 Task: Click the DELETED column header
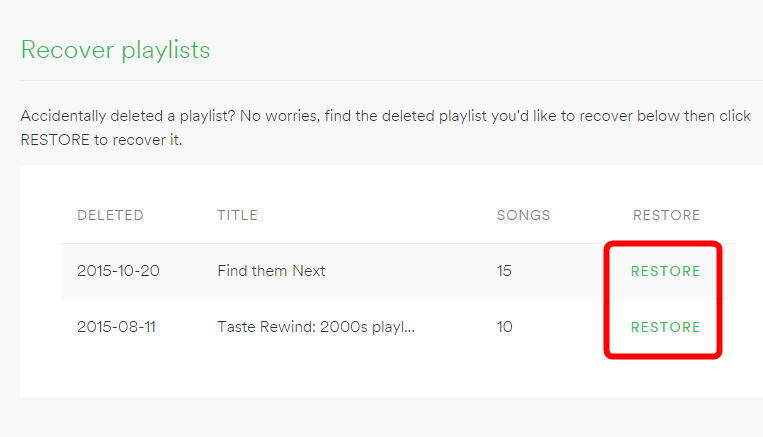pos(110,215)
